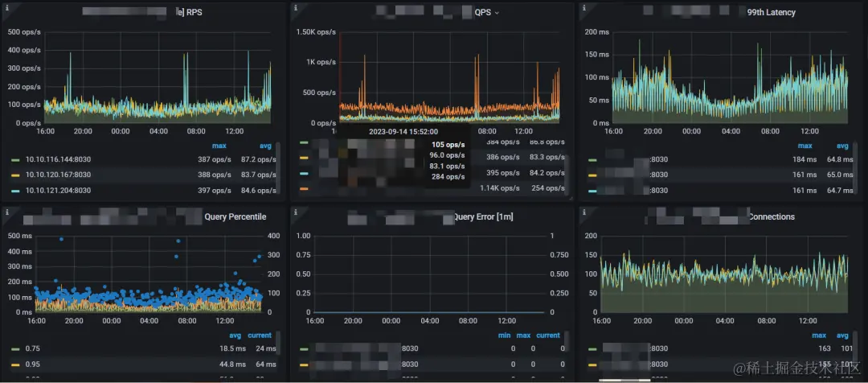Click the 87.2 ops/s average in the RPS legend
This screenshot has height=383, width=868.
[x=259, y=159]
